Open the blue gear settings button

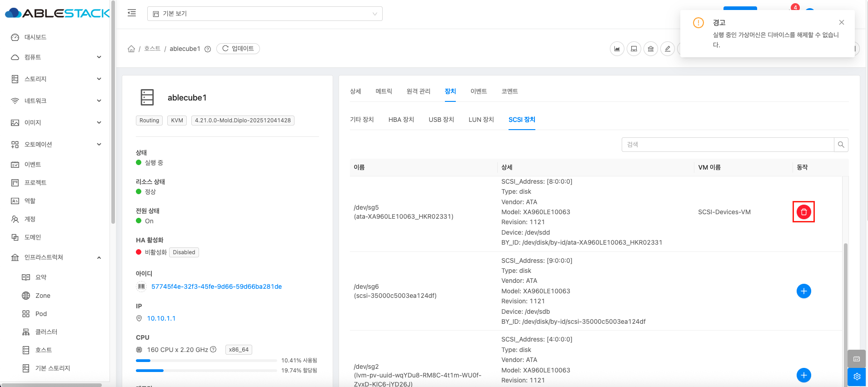click(857, 377)
